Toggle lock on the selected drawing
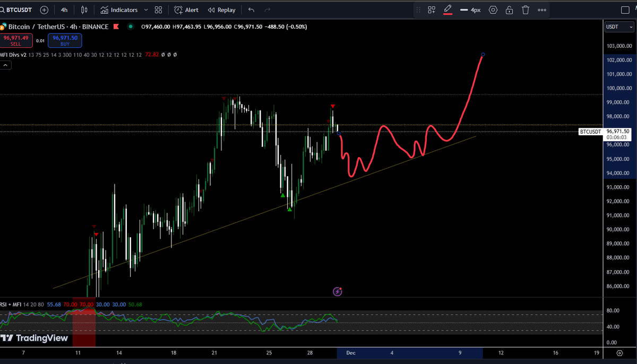Image resolution: width=637 pixels, height=364 pixels. (509, 10)
